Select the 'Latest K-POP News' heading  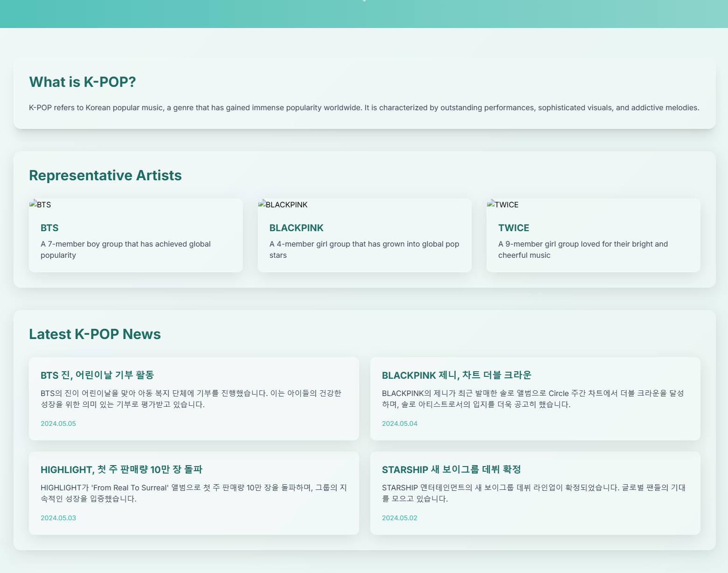click(x=95, y=334)
